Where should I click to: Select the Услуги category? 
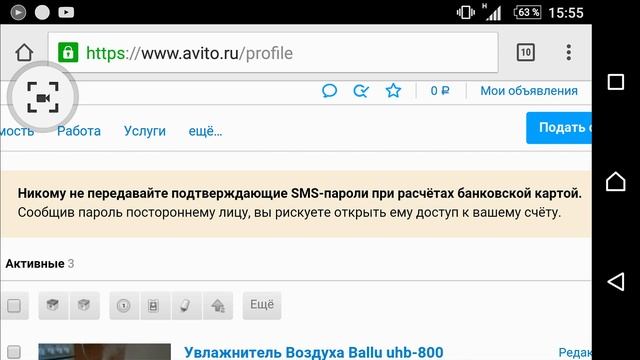[x=145, y=131]
